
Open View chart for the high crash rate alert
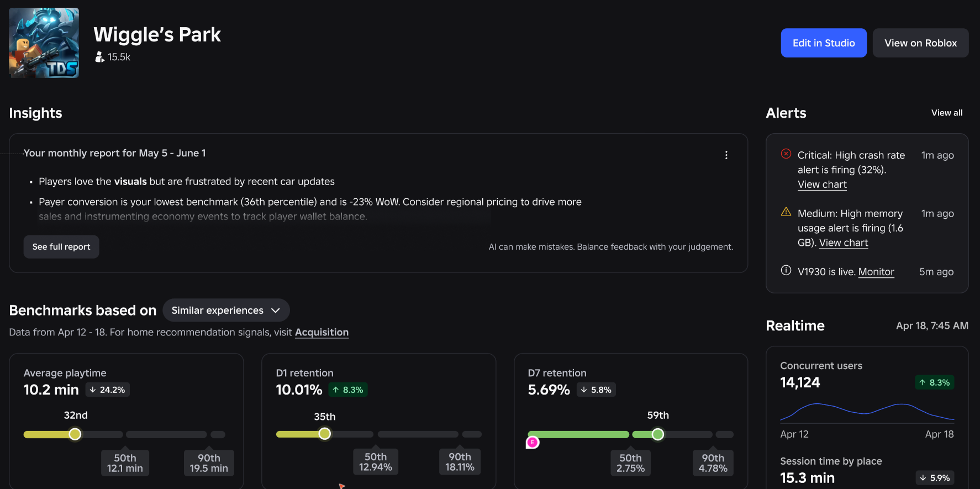tap(822, 185)
